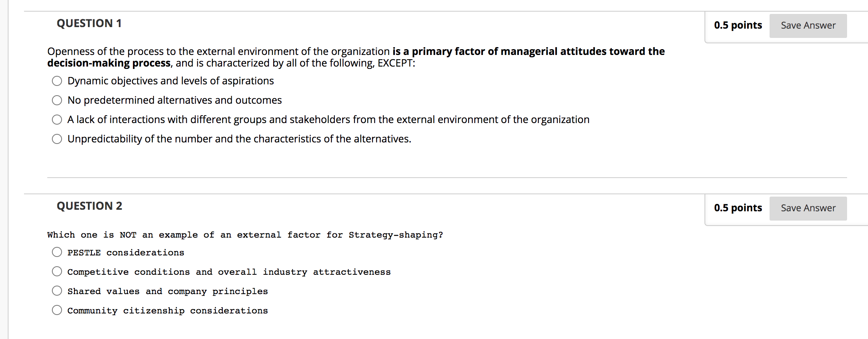Click the QUESTION 1 heading
Viewport: 868px width, 339px height.
[x=89, y=23]
